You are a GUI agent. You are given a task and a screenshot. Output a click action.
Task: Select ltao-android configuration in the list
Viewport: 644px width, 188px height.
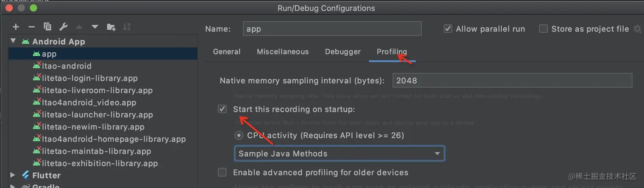(66, 66)
